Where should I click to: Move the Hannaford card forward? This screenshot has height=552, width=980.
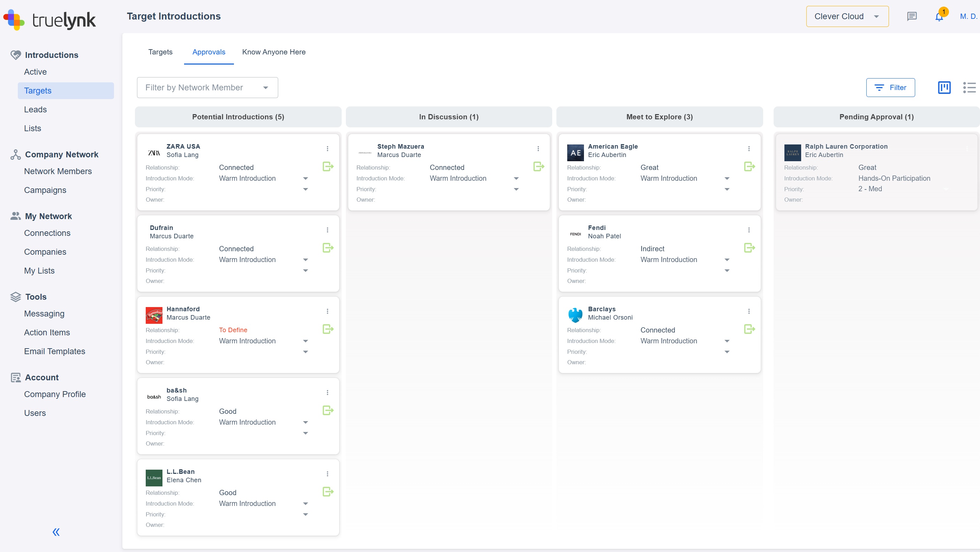(x=328, y=329)
